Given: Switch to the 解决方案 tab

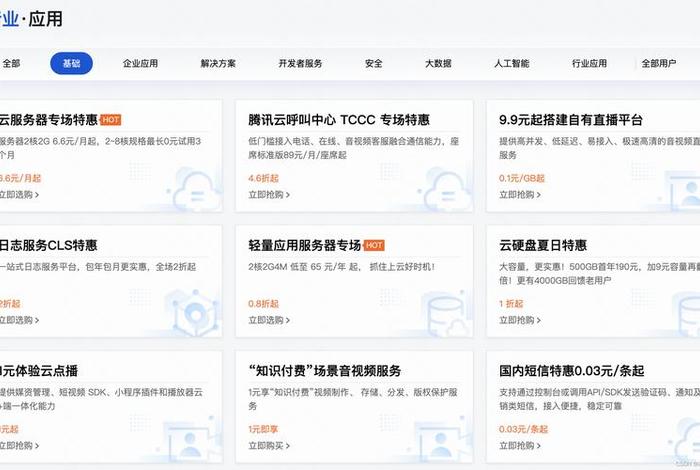Looking at the screenshot, I should click(x=218, y=63).
